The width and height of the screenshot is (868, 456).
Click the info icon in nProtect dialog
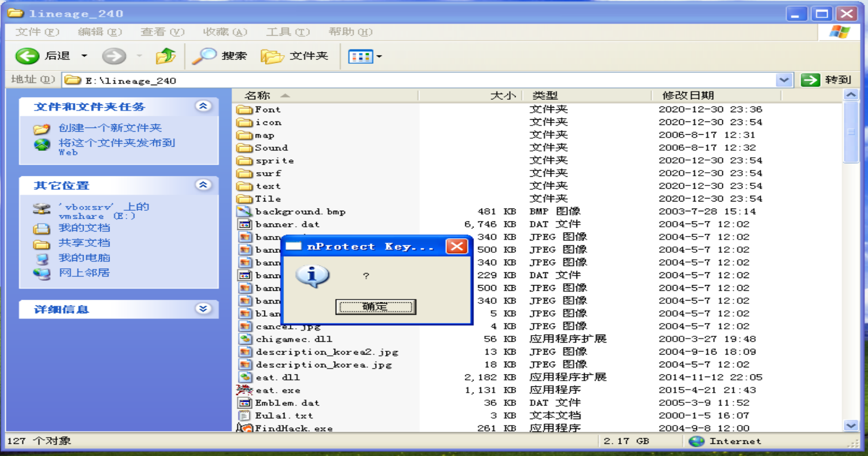[x=312, y=276]
